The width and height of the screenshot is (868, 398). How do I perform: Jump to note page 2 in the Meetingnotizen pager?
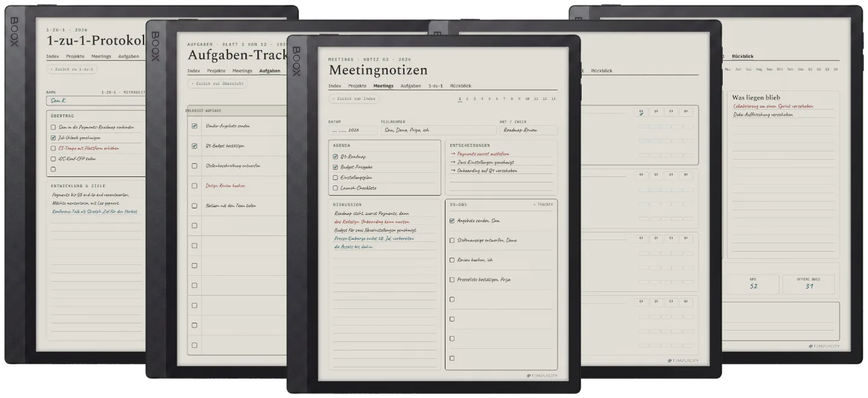467,98
